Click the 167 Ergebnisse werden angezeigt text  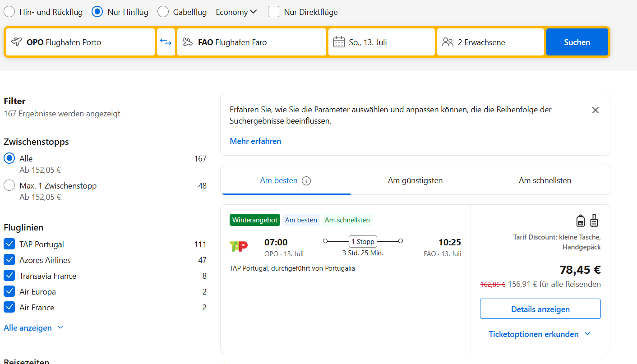pyautogui.click(x=62, y=114)
